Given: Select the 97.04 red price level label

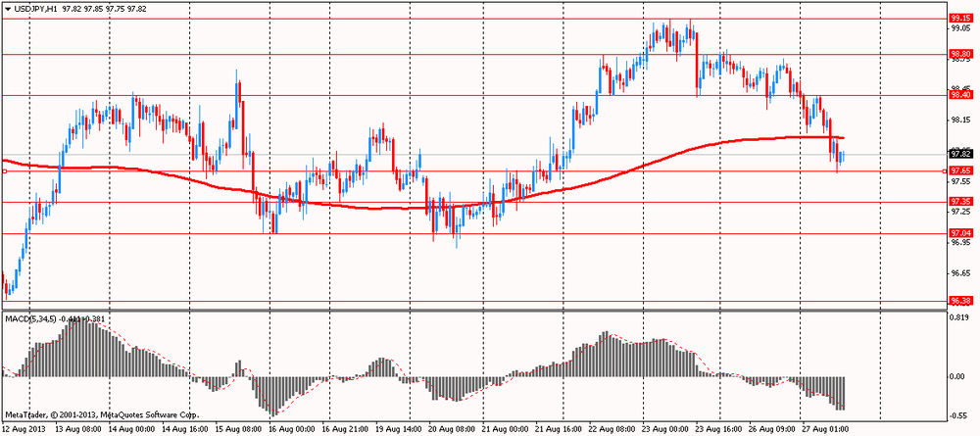Looking at the screenshot, I should (x=958, y=233).
